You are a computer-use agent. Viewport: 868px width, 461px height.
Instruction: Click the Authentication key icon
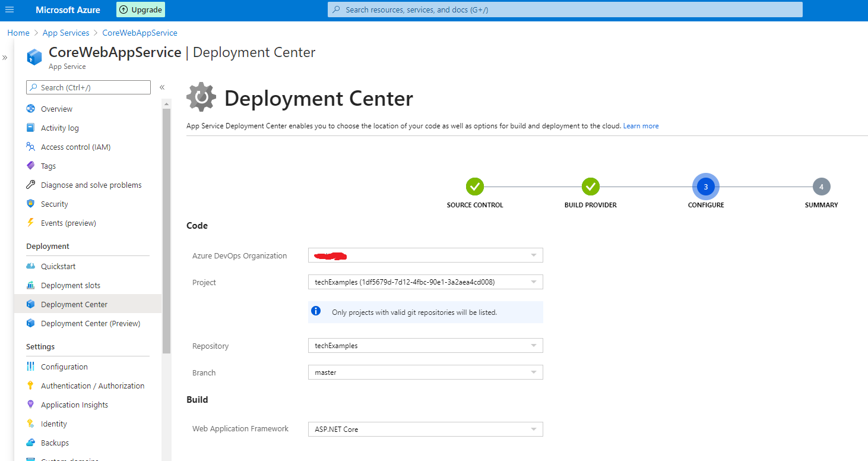coord(31,386)
